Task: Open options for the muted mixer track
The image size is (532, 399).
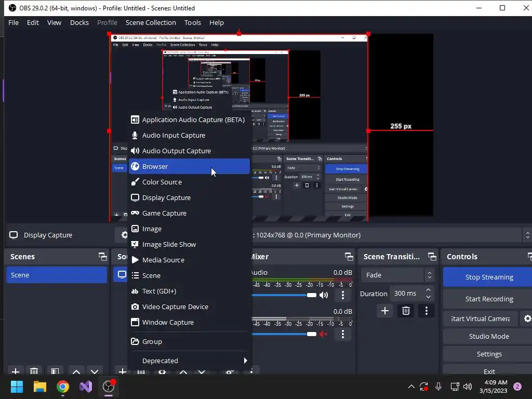Action: 343,334
